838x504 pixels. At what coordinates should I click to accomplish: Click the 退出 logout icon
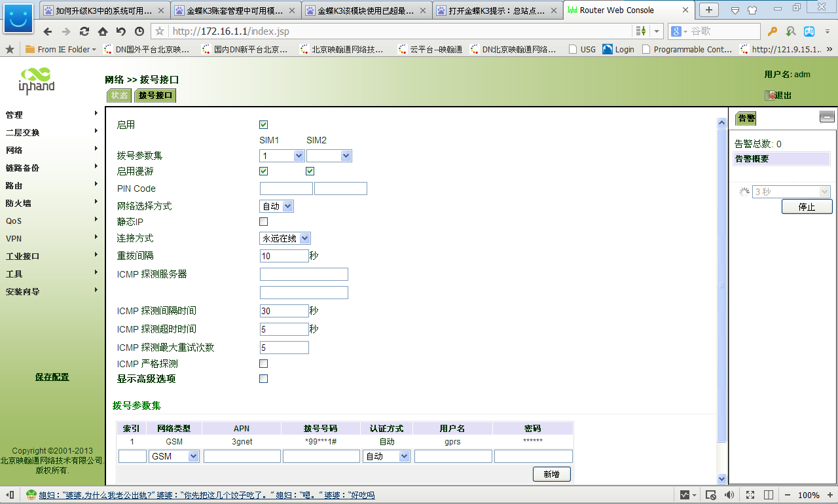[x=771, y=96]
